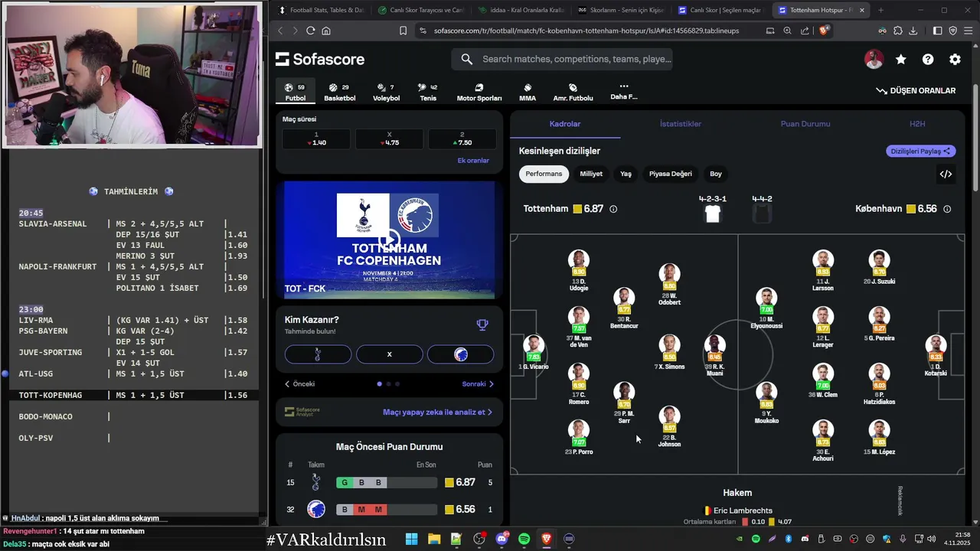Click draw odds 4.75
The height and width of the screenshot is (551, 980).
pyautogui.click(x=389, y=139)
